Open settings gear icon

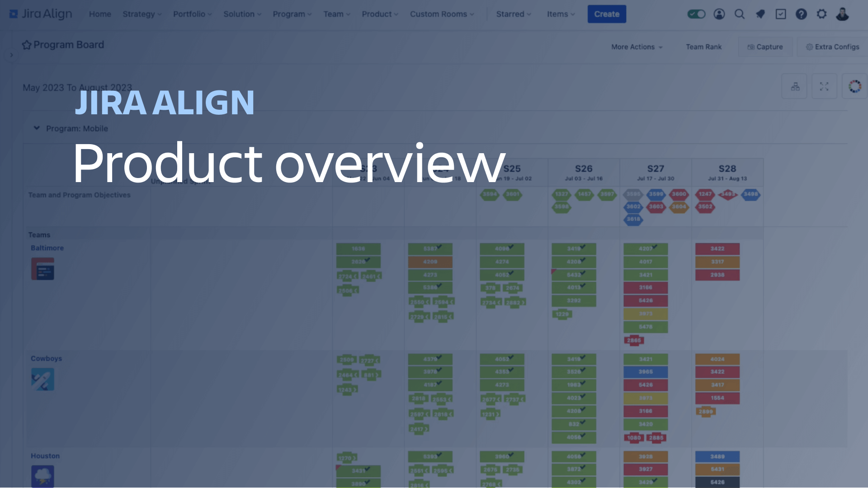[x=821, y=14]
